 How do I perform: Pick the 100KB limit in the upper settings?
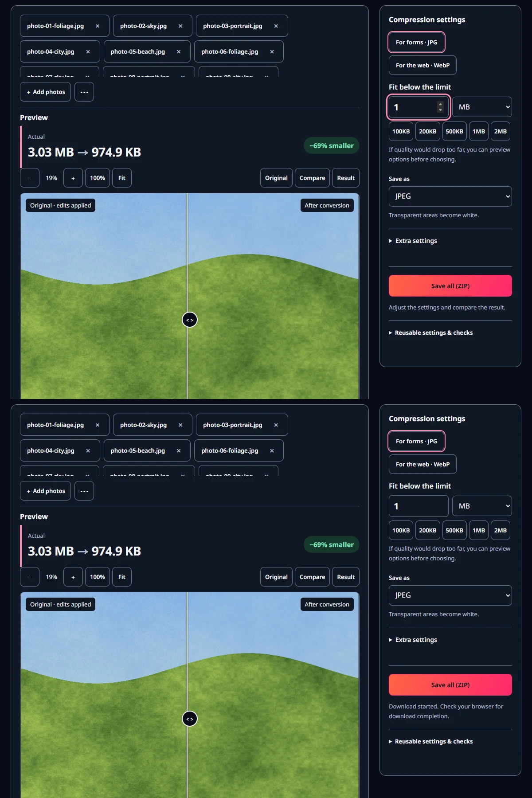coord(401,132)
